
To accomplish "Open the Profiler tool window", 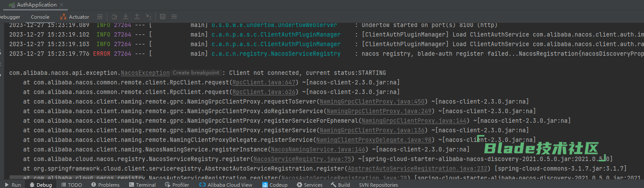I will pyautogui.click(x=177, y=185).
